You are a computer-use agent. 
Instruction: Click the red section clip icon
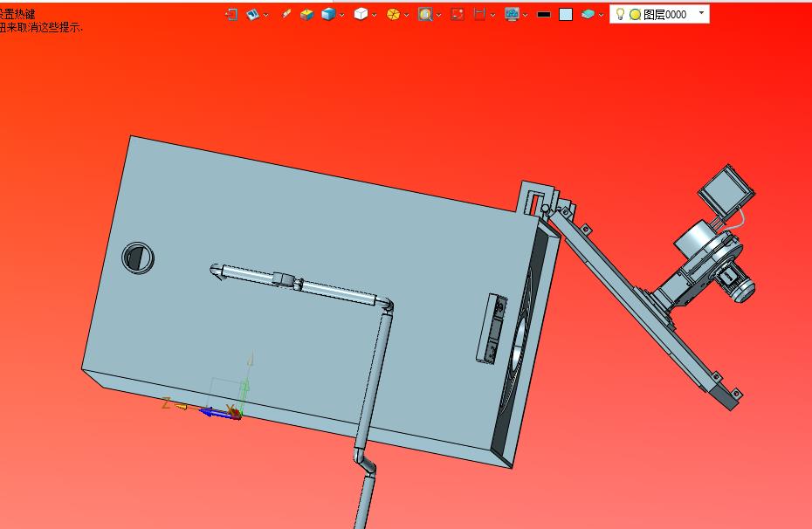pyautogui.click(x=479, y=15)
